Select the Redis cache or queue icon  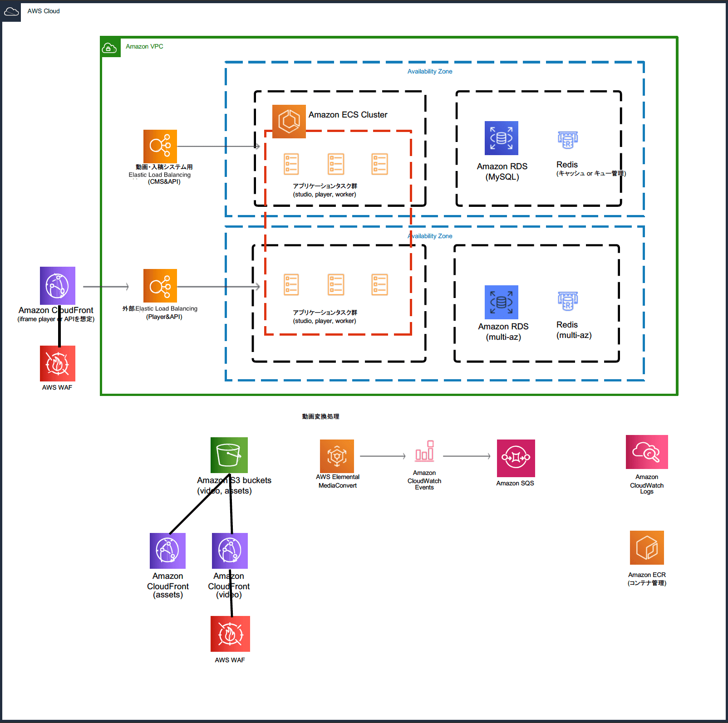568,140
